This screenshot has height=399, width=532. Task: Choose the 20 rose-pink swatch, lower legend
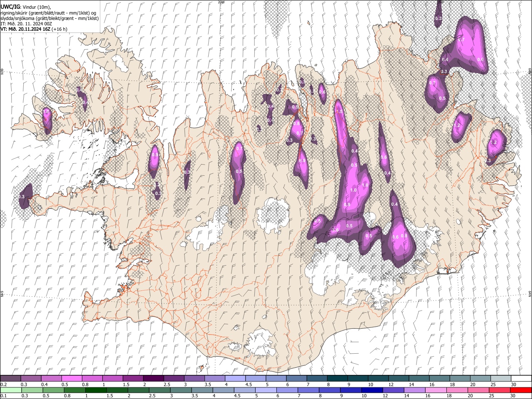[478, 390]
